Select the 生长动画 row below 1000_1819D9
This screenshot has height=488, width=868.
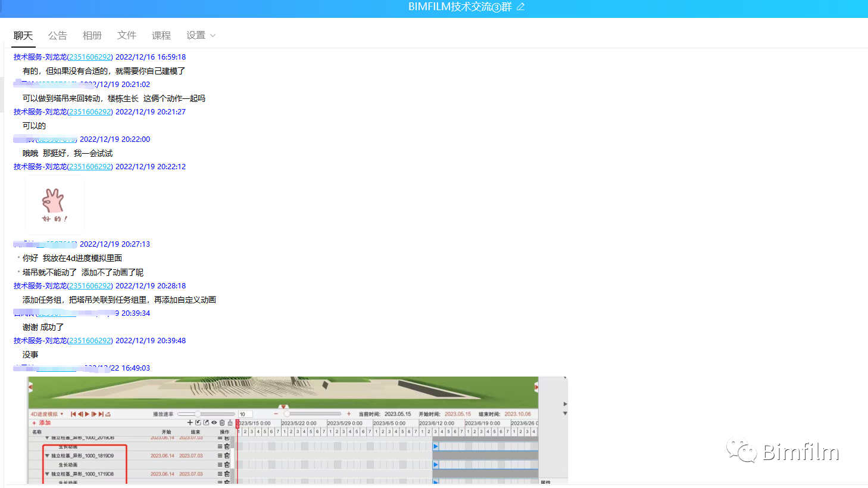click(68, 465)
